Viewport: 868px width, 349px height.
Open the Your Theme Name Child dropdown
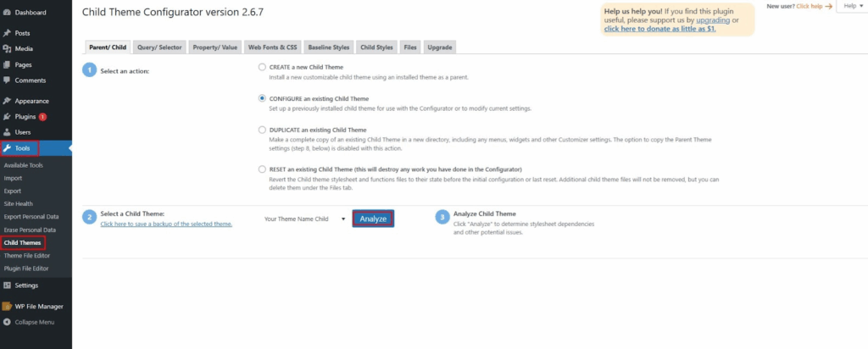305,219
